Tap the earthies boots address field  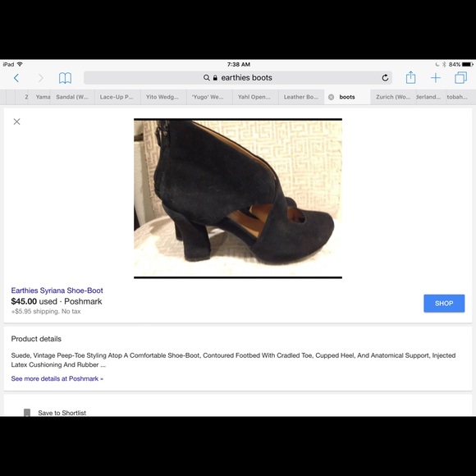pos(238,78)
